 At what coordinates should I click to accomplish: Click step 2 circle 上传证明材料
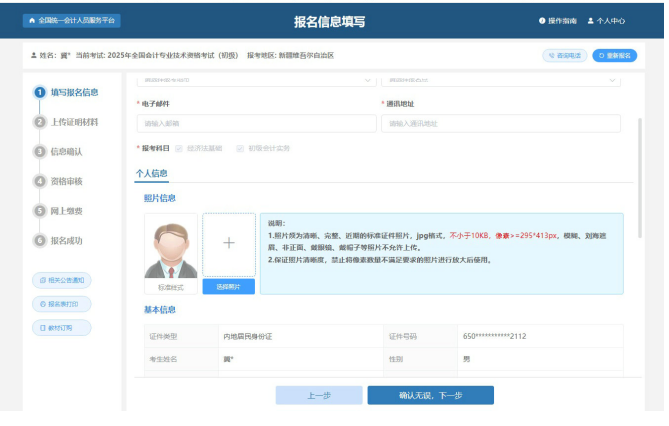click(39, 122)
